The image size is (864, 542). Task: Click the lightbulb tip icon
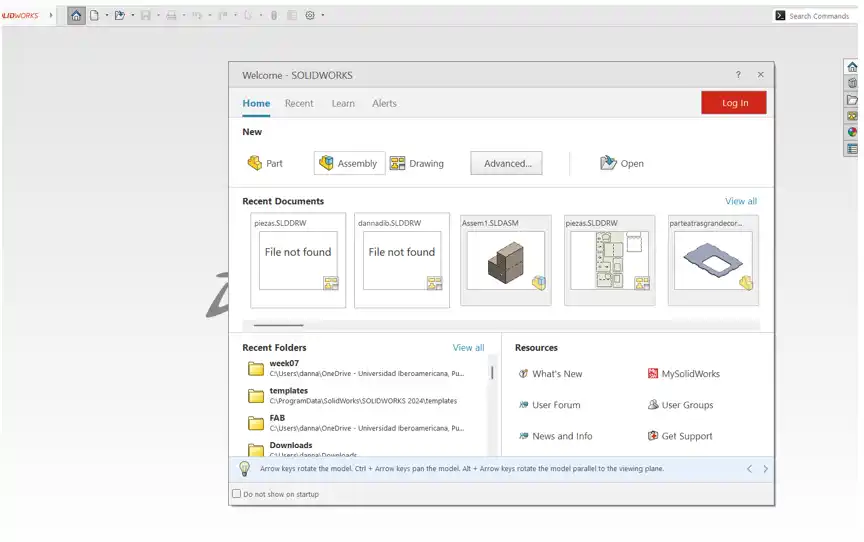[x=245, y=469]
